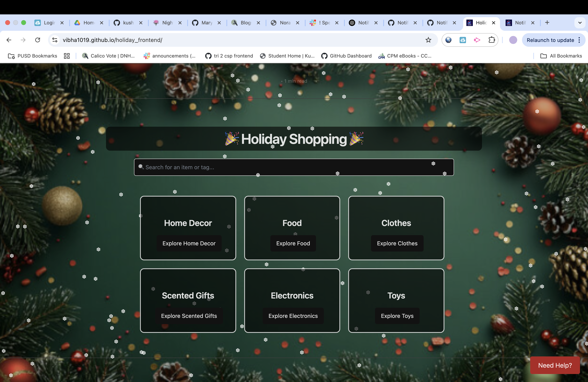Open the globe extension icon
The height and width of the screenshot is (382, 588).
(448, 40)
